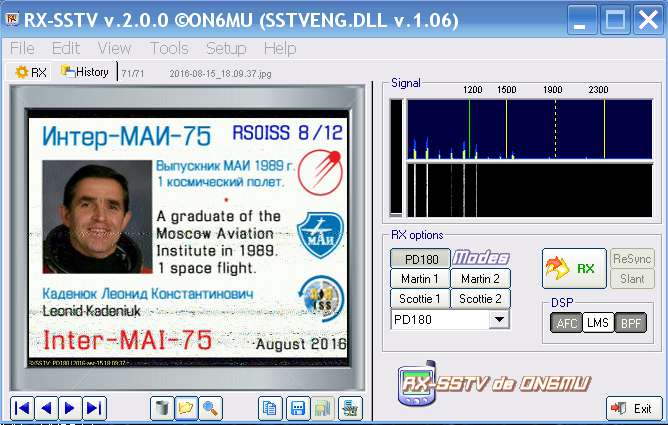Select Martin 2 mode
The image size is (668, 425).
click(481, 279)
